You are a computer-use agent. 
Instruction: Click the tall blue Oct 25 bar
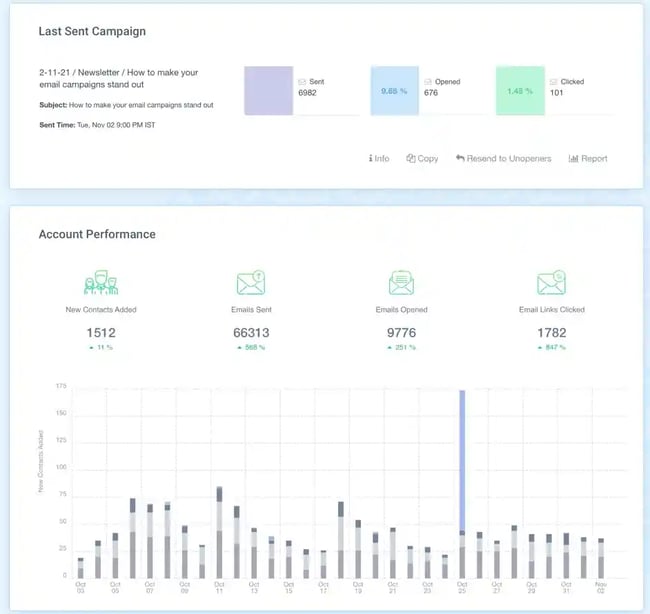coord(462,460)
